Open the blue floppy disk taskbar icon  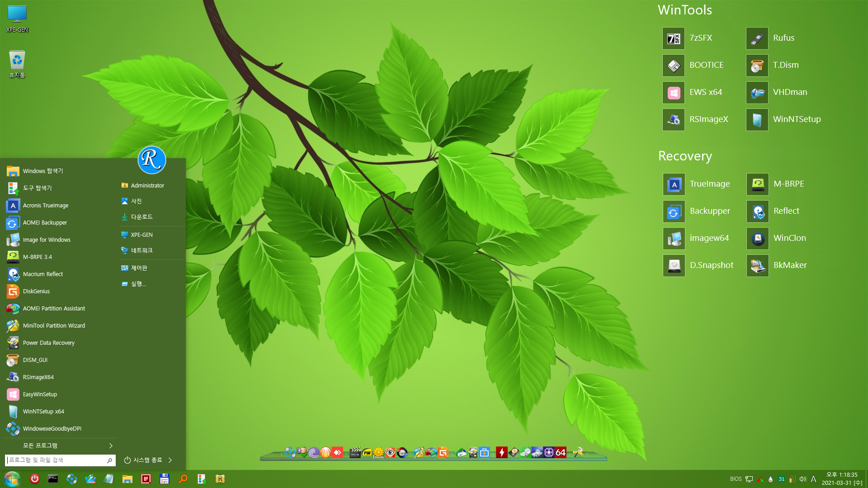point(165,479)
